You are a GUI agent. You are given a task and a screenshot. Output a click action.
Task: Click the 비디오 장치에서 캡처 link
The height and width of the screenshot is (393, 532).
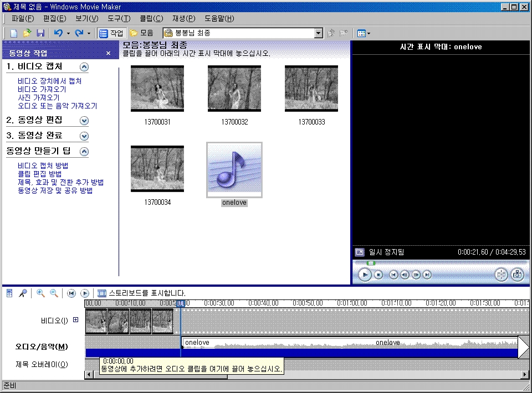pos(49,81)
